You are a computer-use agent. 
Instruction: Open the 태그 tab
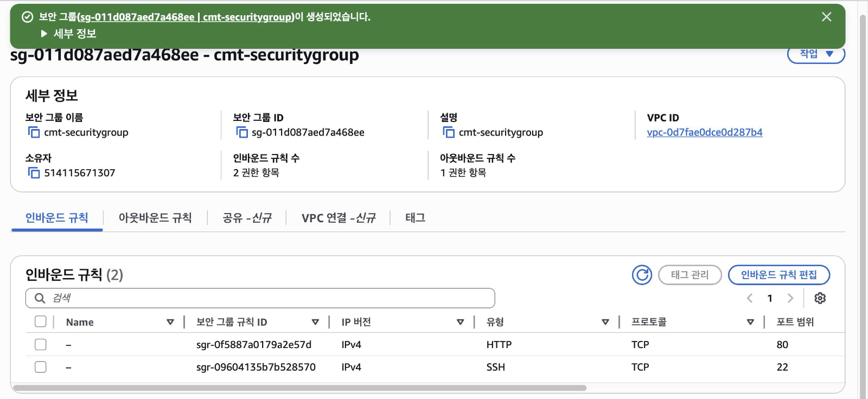[415, 218]
